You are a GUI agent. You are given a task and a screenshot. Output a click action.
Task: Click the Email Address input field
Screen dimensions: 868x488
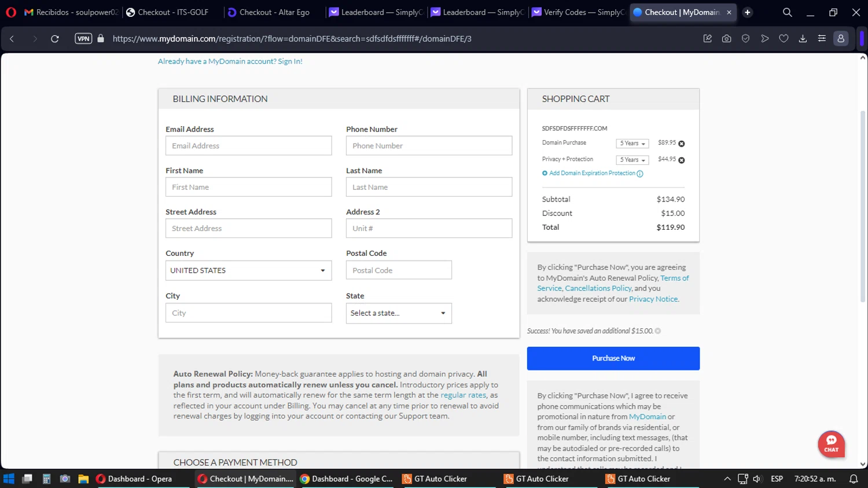click(249, 146)
